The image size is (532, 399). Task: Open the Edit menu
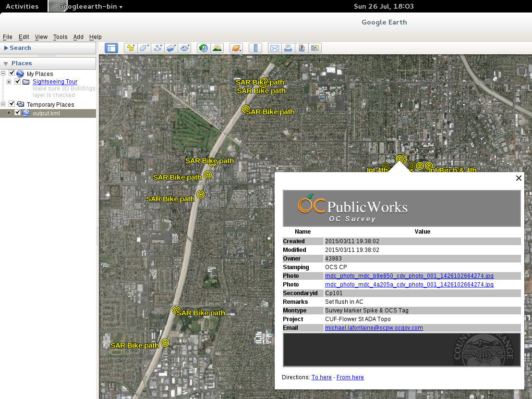pyautogui.click(x=24, y=37)
